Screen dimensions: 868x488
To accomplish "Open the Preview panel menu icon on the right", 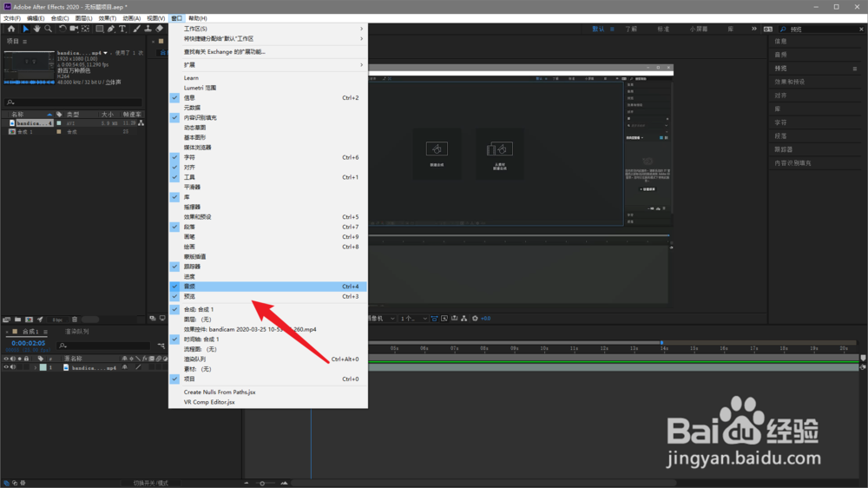I will 855,69.
